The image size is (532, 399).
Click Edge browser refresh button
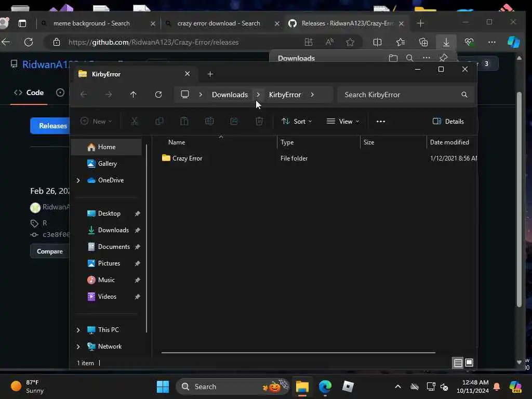(x=29, y=42)
